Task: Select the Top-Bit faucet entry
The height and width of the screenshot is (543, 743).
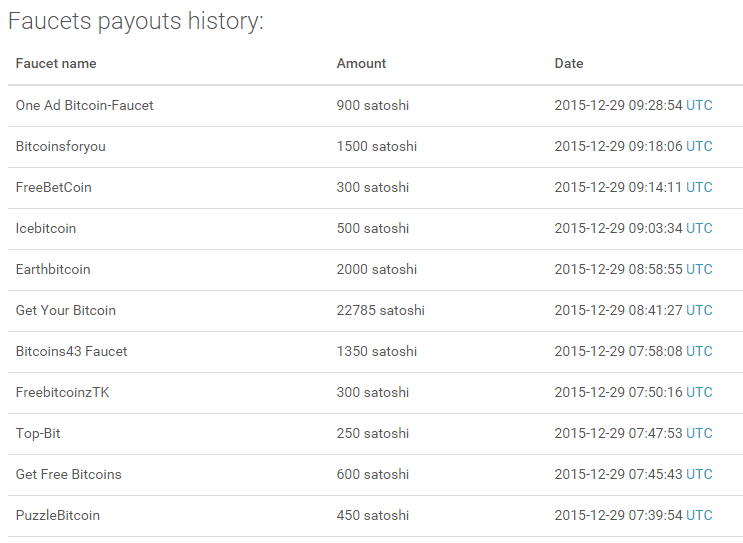Action: pos(39,433)
